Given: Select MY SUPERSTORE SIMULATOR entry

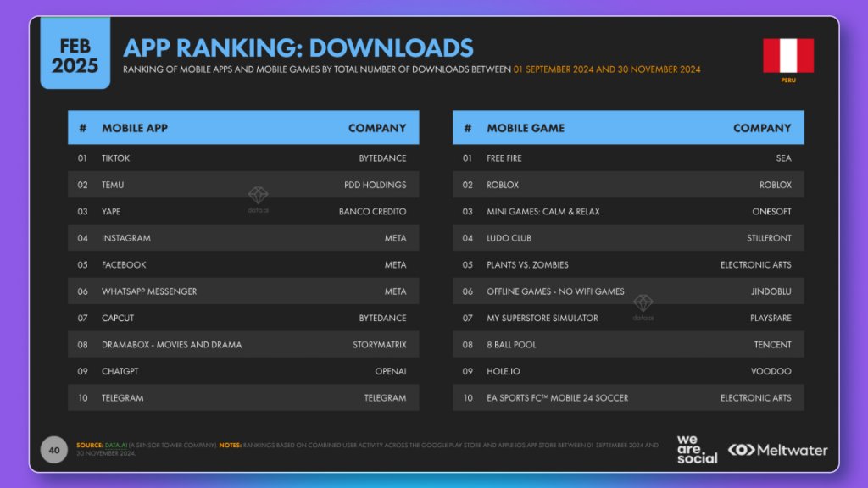Looking at the screenshot, I should pyautogui.click(x=542, y=318).
